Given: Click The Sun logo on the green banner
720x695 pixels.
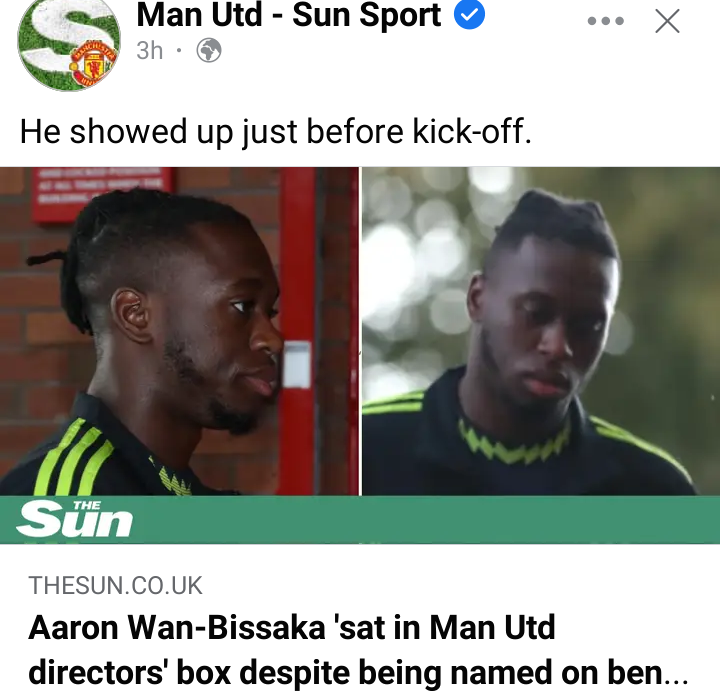Looking at the screenshot, I should [x=74, y=519].
